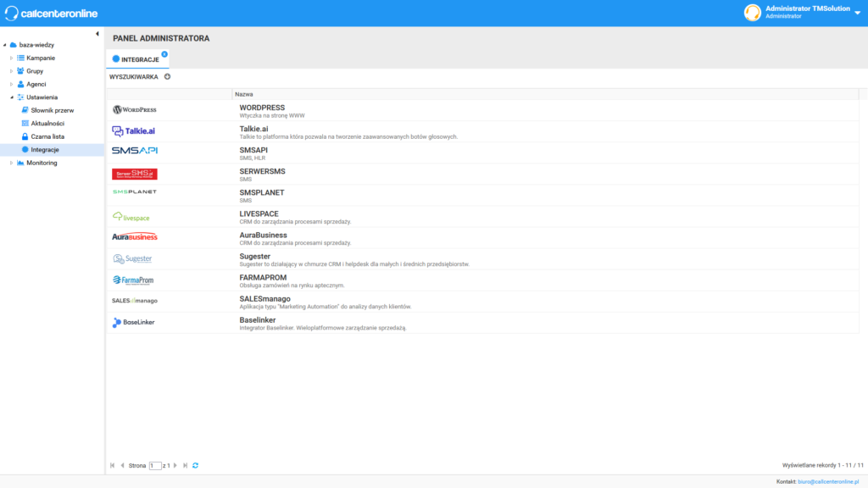868x488 pixels.
Task: Collapse the left sidebar panel
Action: click(97, 34)
